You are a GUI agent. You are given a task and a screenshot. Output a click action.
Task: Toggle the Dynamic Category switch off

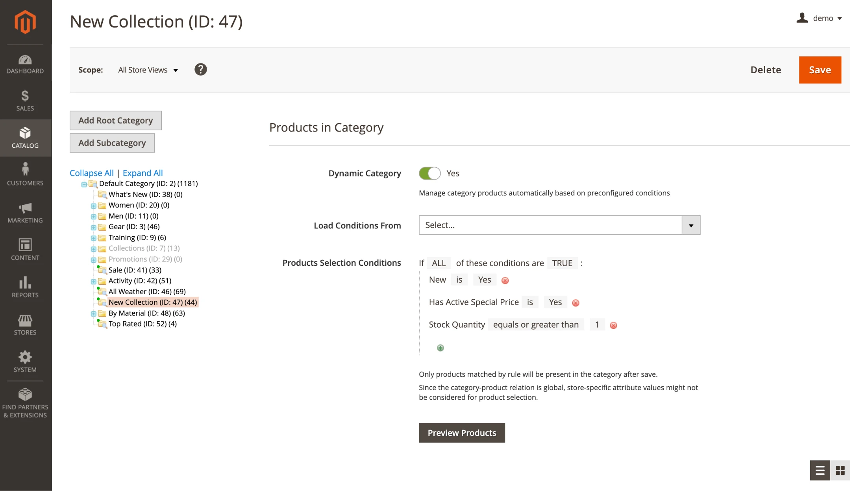pos(429,173)
